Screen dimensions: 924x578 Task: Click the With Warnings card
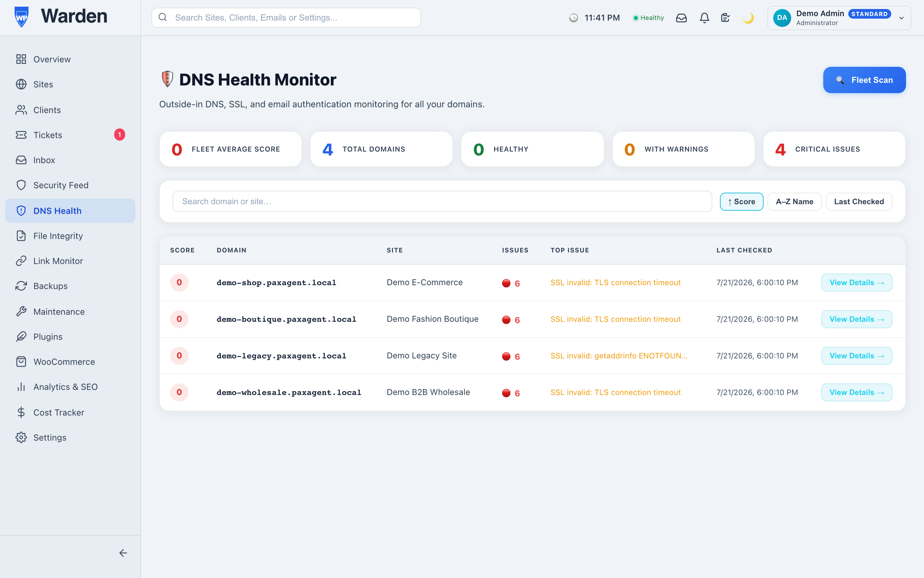(683, 149)
